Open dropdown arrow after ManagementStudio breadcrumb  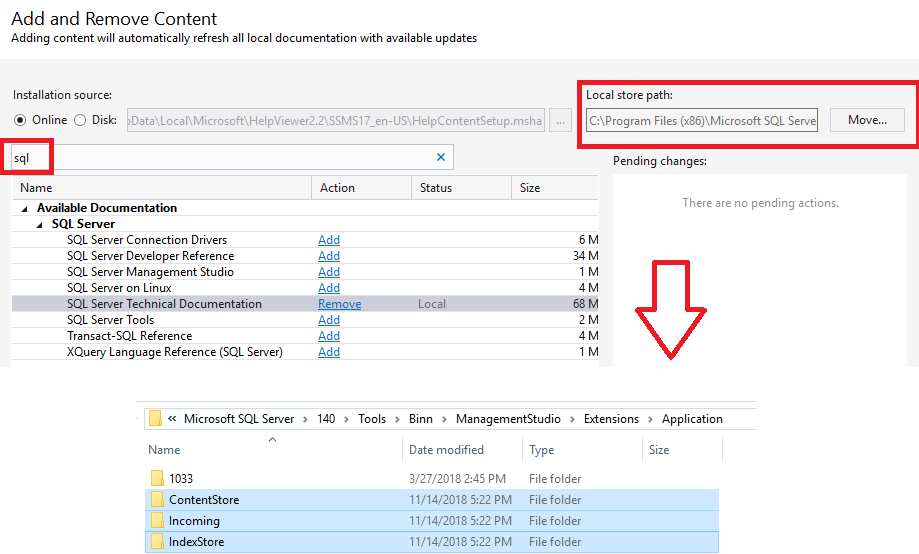click(572, 419)
